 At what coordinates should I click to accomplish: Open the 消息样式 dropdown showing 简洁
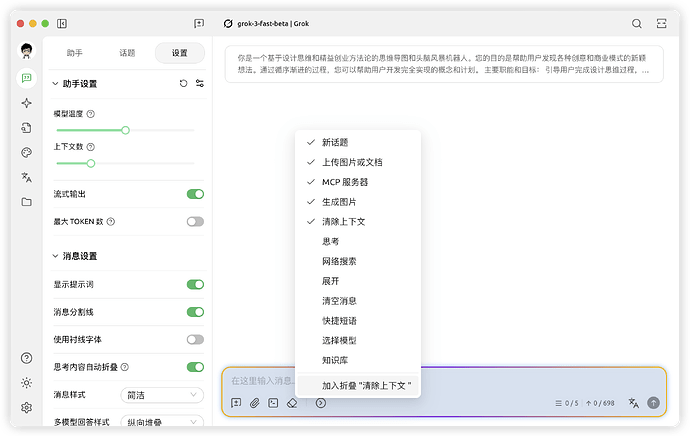click(162, 395)
